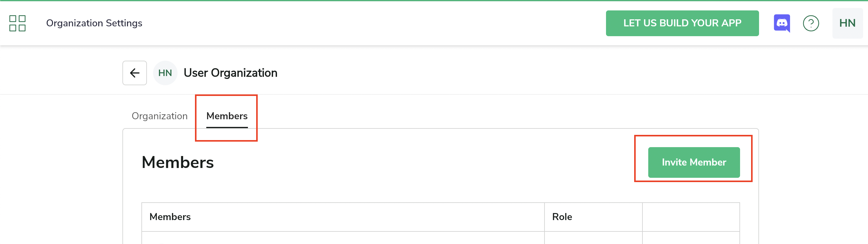Click the User Organization name heading
Viewport: 868px width, 244px height.
click(x=230, y=73)
